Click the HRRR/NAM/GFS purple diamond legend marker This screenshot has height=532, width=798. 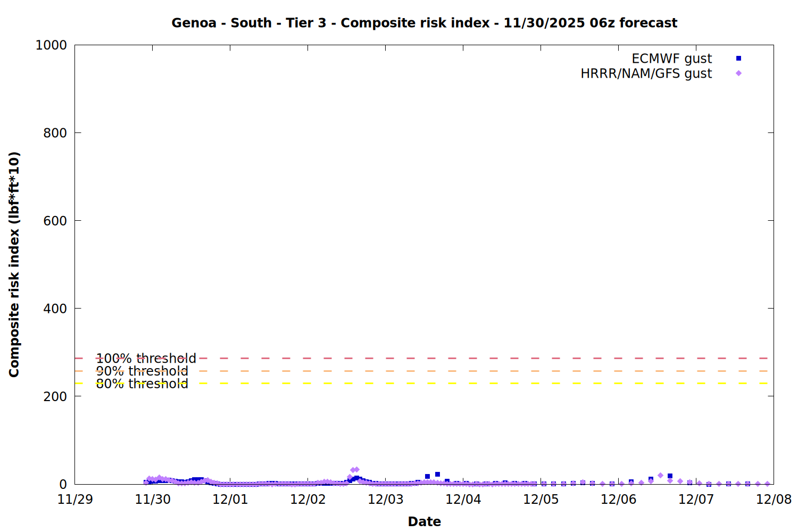click(x=738, y=73)
